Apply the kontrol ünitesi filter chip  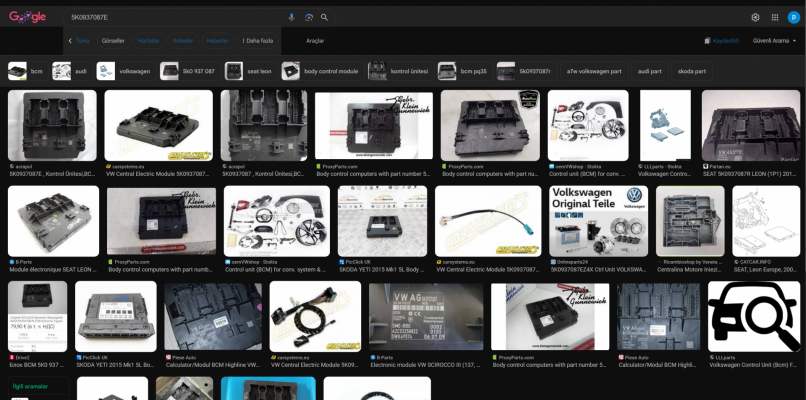click(400, 71)
